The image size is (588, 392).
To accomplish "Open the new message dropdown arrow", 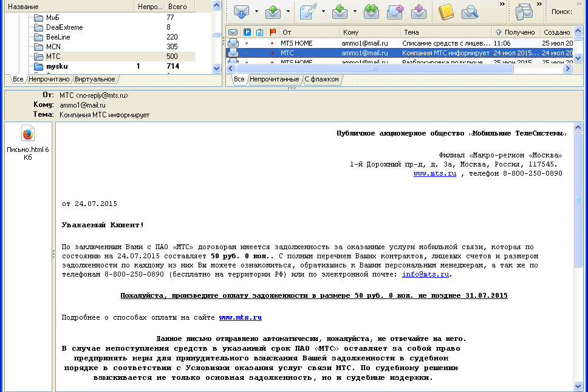I will coord(323,12).
